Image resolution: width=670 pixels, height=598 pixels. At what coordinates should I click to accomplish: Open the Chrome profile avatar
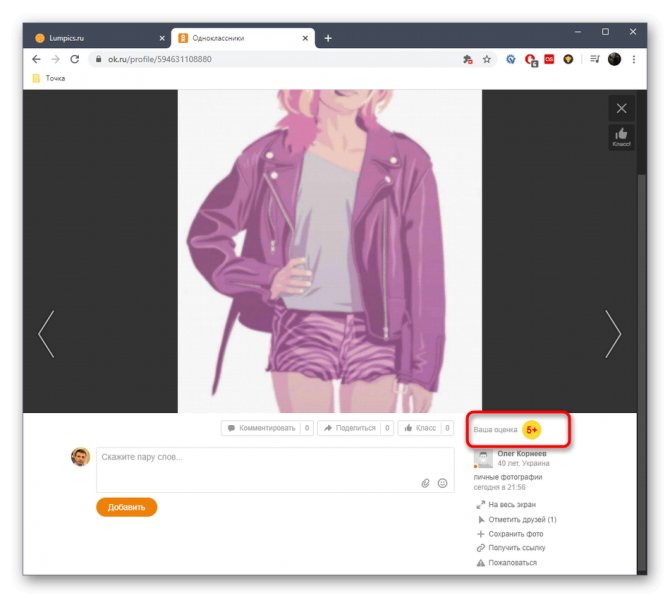click(x=615, y=59)
